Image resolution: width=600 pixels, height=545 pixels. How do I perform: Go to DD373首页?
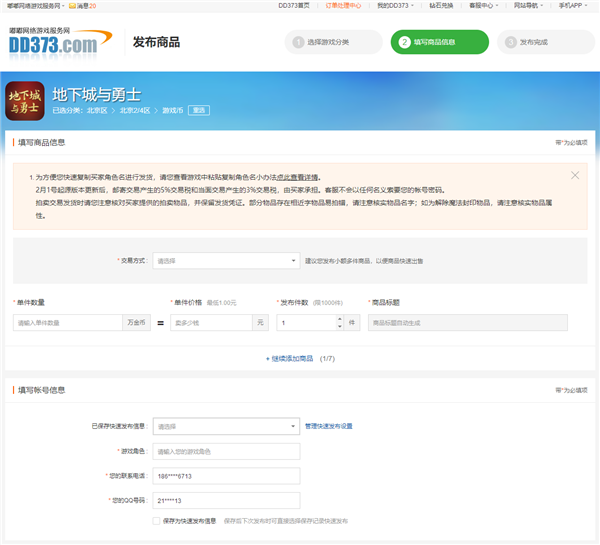tap(294, 6)
